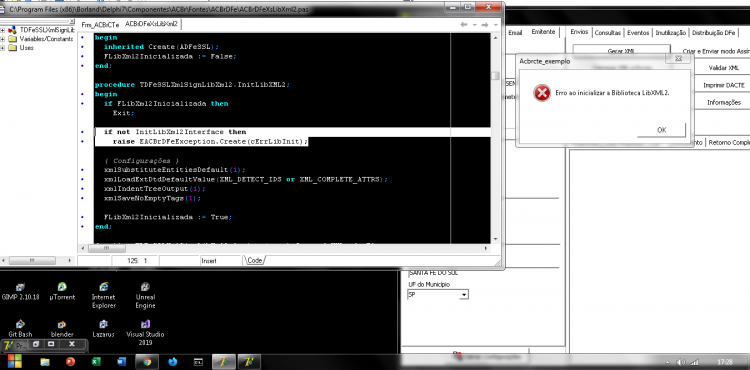The height and width of the screenshot is (370, 750).
Task: Open GIMP 2.10.18 desktop shortcut
Action: pyautogui.click(x=20, y=291)
